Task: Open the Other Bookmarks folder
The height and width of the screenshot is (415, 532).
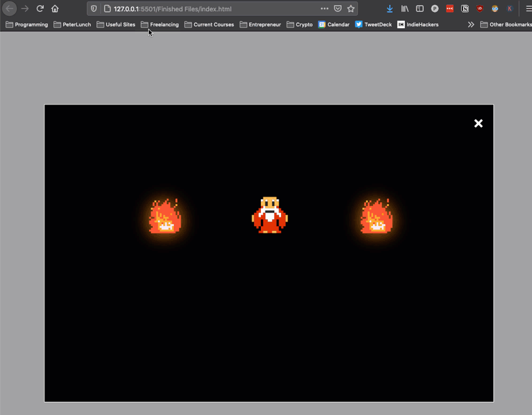Action: 506,24
